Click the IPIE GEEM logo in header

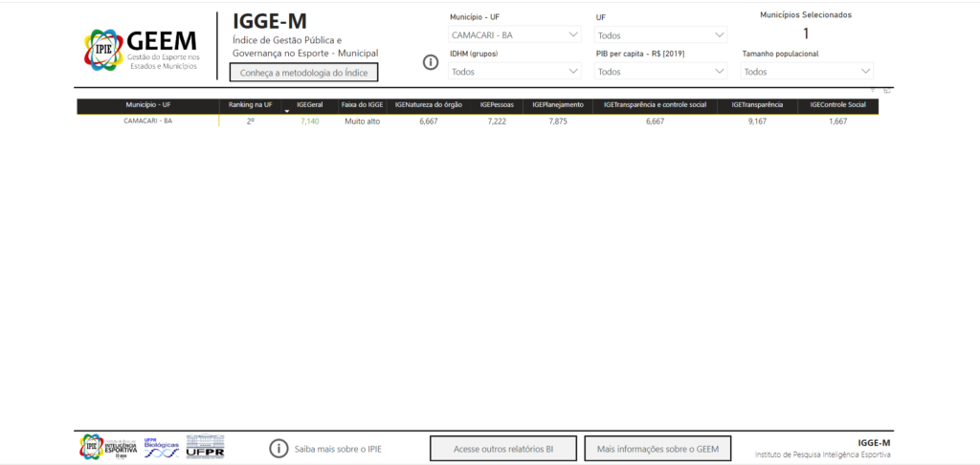pos(142,48)
